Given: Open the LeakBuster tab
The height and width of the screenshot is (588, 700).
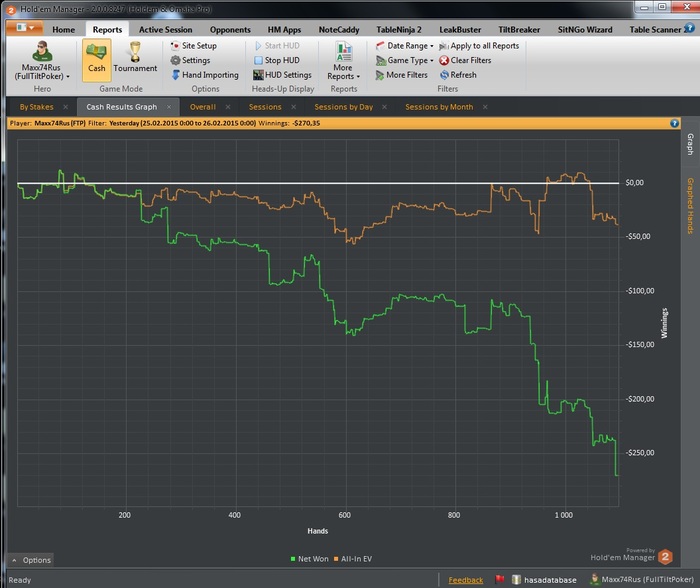Looking at the screenshot, I should click(460, 29).
